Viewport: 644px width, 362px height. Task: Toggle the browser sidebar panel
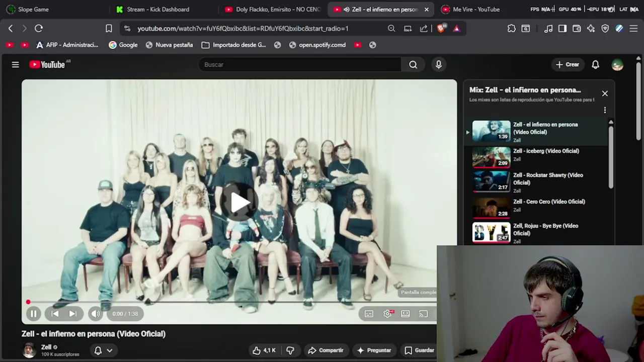[562, 29]
